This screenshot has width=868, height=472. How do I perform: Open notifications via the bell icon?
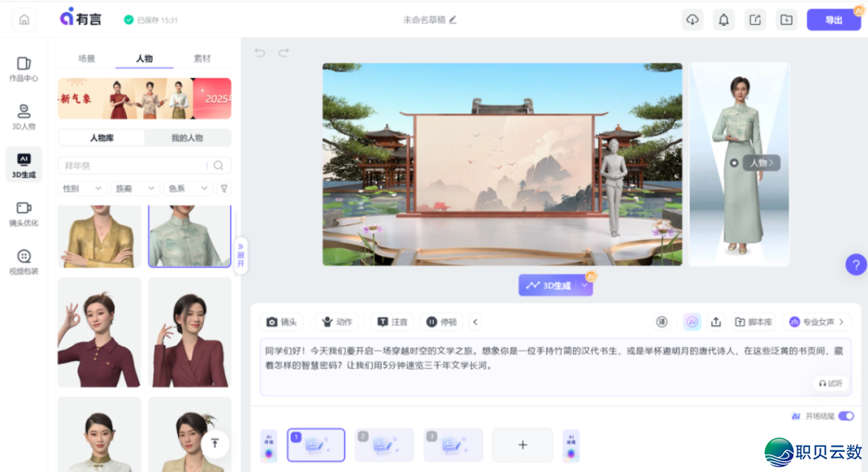tap(723, 18)
